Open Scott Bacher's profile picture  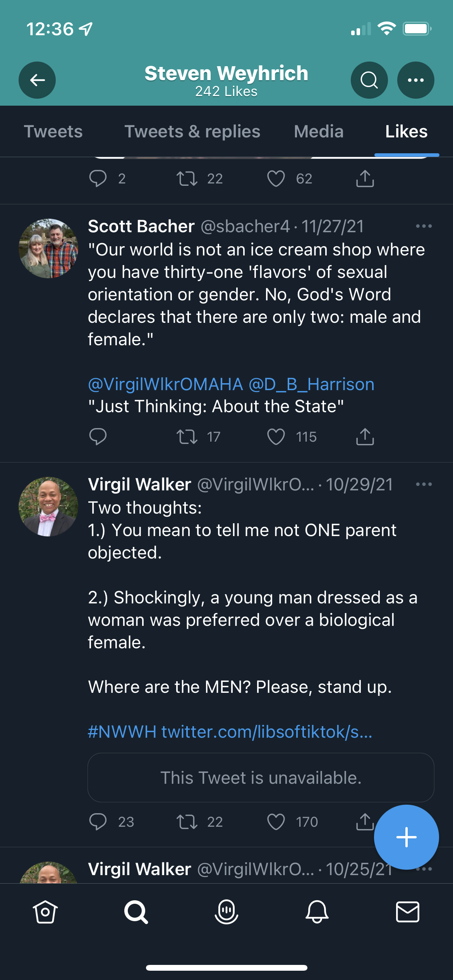point(48,248)
